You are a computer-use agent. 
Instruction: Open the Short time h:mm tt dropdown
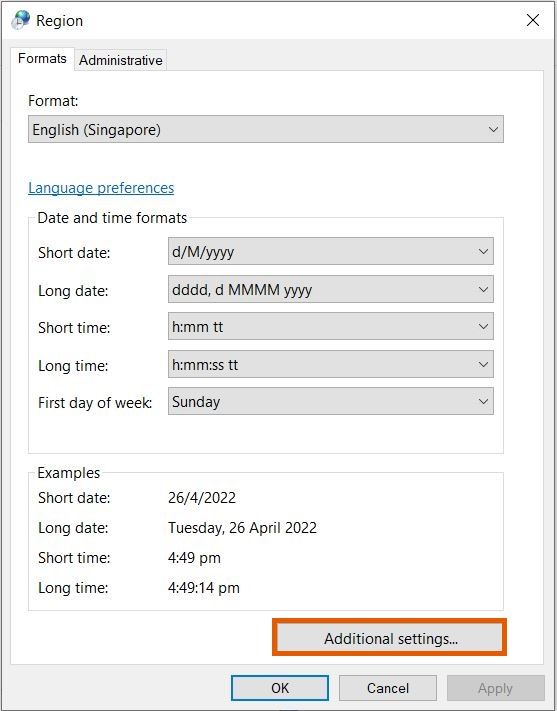tap(331, 326)
